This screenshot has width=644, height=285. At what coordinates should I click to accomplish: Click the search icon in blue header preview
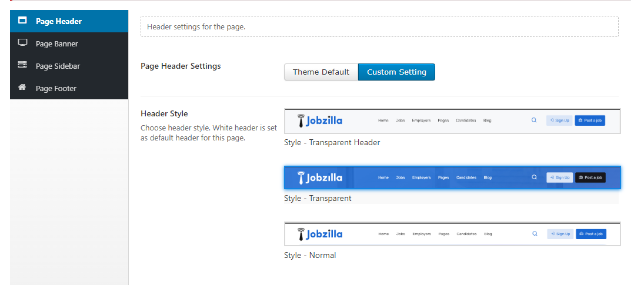534,177
